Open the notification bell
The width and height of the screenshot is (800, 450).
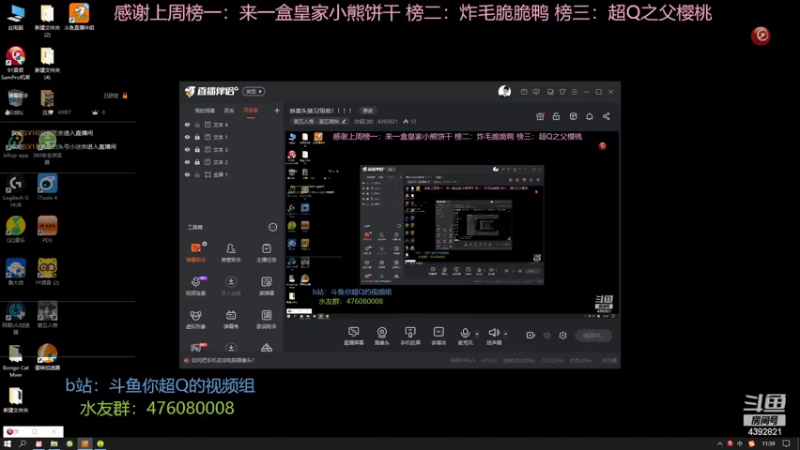(x=589, y=116)
